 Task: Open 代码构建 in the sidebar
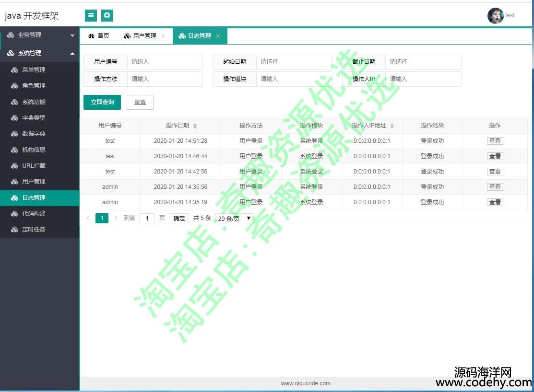click(x=34, y=214)
